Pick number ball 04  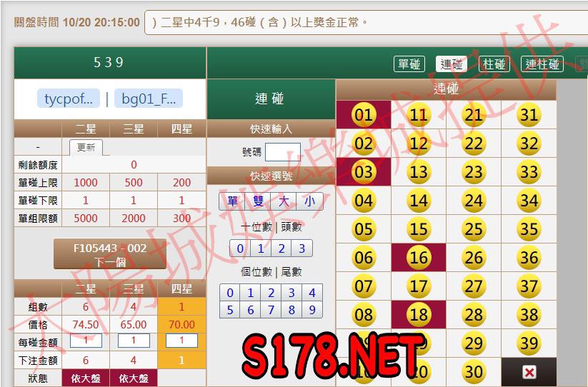point(364,201)
